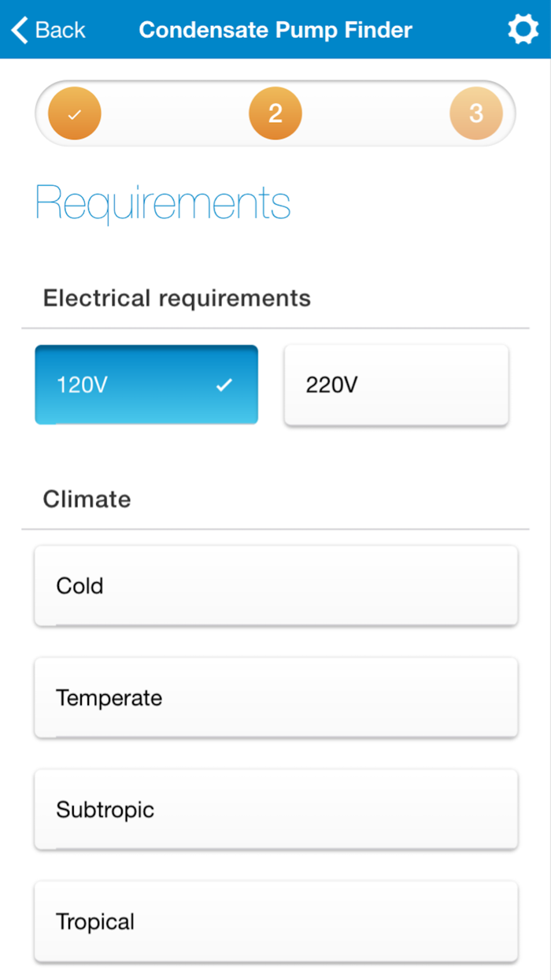Image resolution: width=551 pixels, height=980 pixels.
Task: Click the Condensate Pump Finder title
Action: tap(275, 30)
